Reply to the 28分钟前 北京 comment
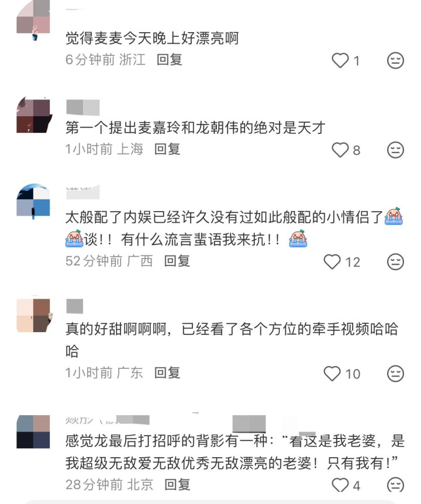 (x=177, y=485)
